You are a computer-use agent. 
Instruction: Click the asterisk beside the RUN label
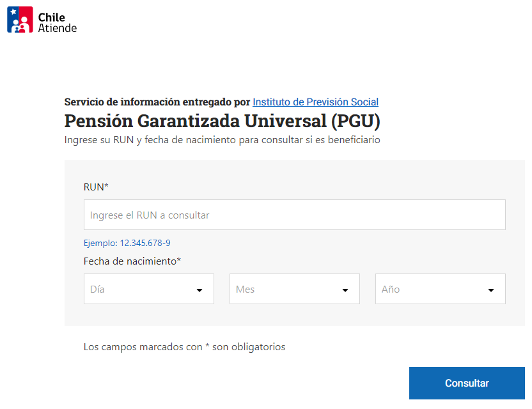coord(107,186)
